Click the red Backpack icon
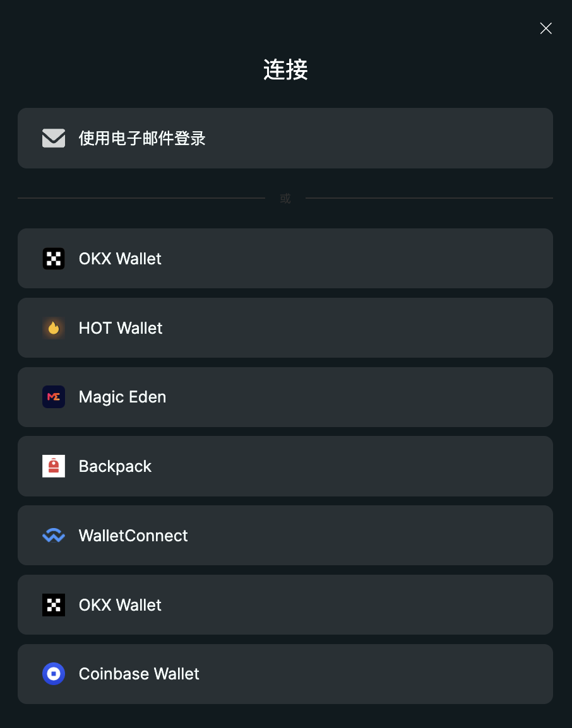572x728 pixels. 54,466
